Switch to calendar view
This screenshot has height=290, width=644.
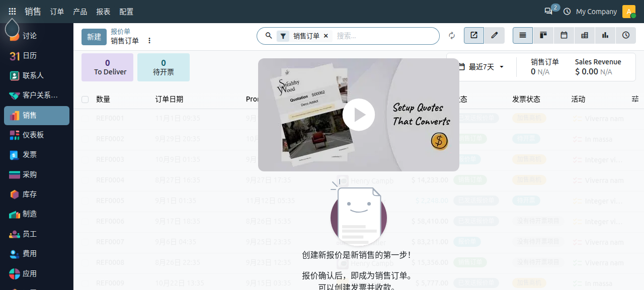[564, 35]
